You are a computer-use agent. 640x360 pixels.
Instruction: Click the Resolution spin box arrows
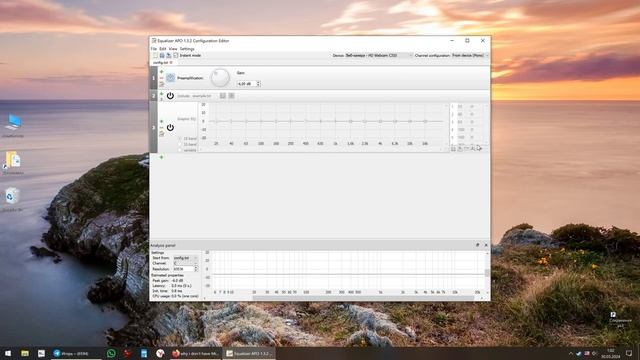(x=196, y=269)
